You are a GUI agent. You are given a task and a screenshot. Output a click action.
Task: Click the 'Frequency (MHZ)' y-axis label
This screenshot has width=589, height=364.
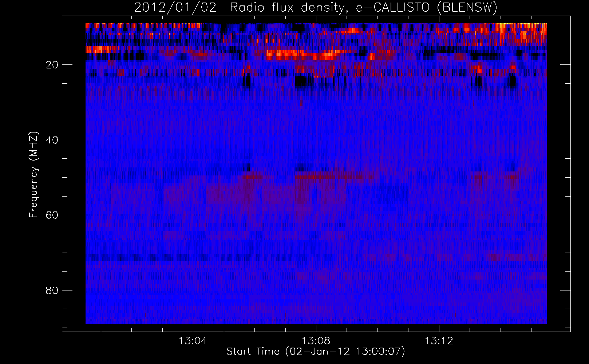[33, 175]
